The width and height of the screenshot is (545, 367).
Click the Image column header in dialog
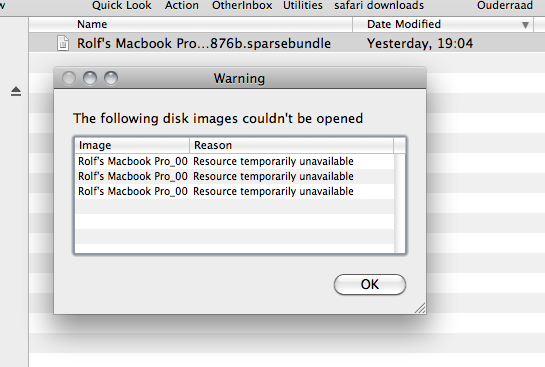point(132,145)
